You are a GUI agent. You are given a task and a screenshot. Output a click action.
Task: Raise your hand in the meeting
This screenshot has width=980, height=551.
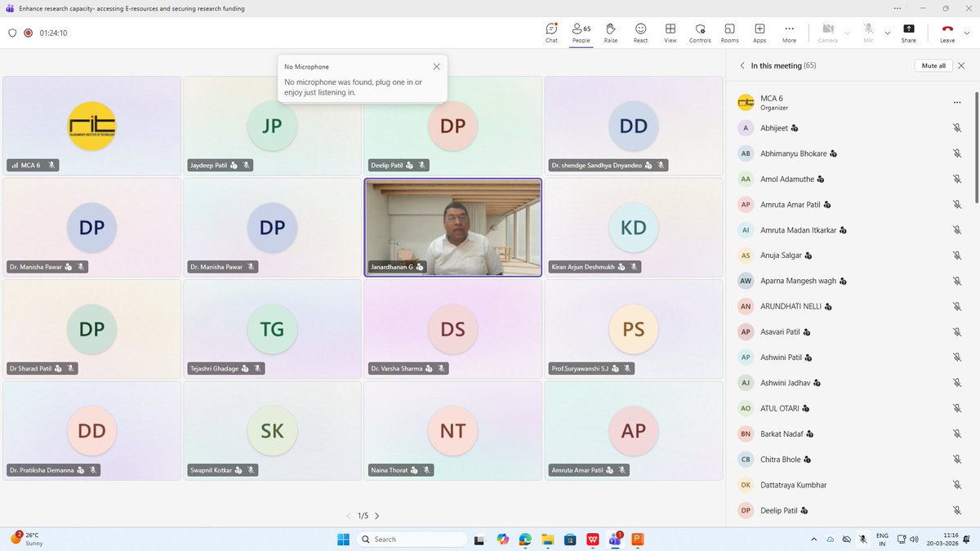click(610, 33)
